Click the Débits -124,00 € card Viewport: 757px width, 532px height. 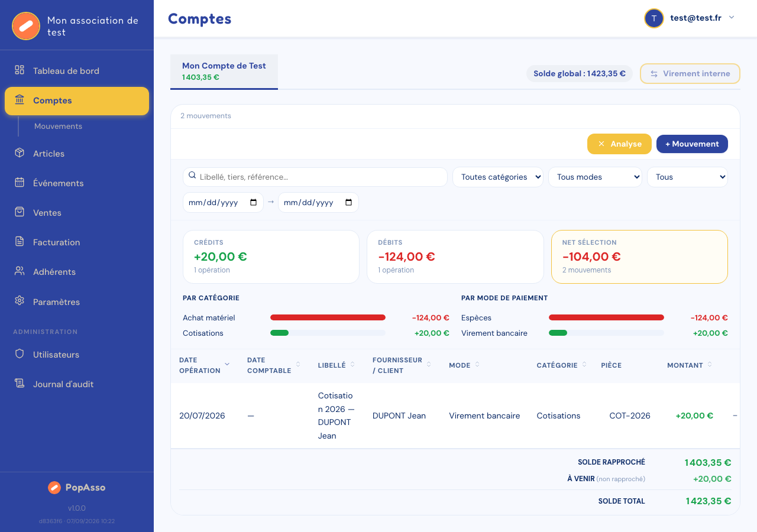pos(455,257)
